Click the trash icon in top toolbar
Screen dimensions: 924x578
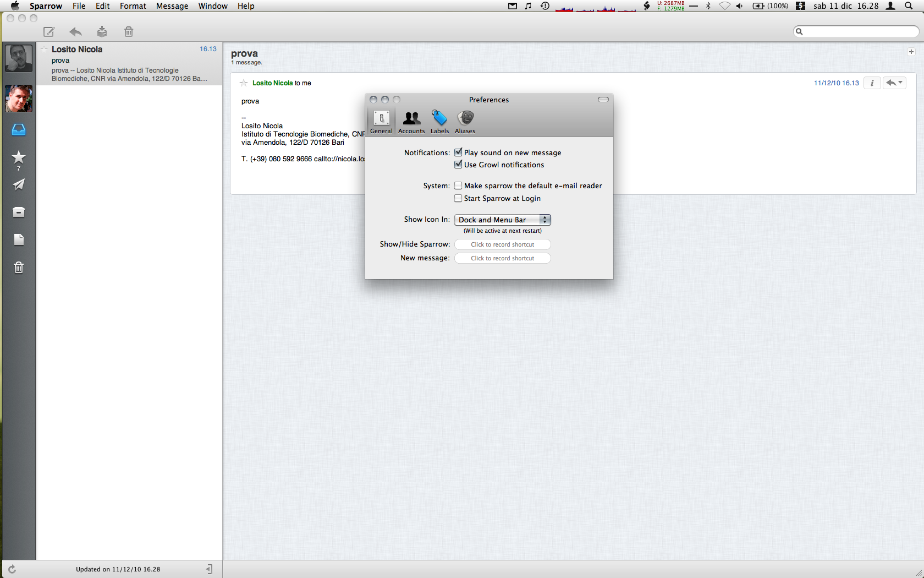pos(129,32)
